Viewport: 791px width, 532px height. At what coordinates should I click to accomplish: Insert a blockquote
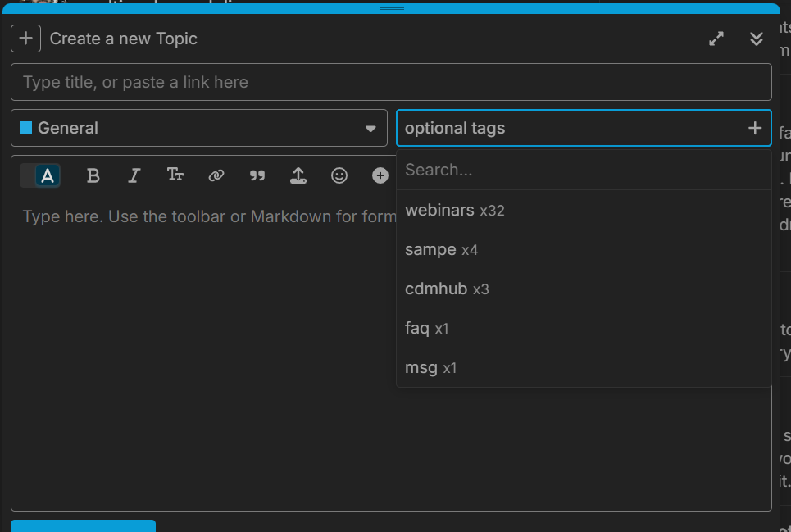click(257, 175)
